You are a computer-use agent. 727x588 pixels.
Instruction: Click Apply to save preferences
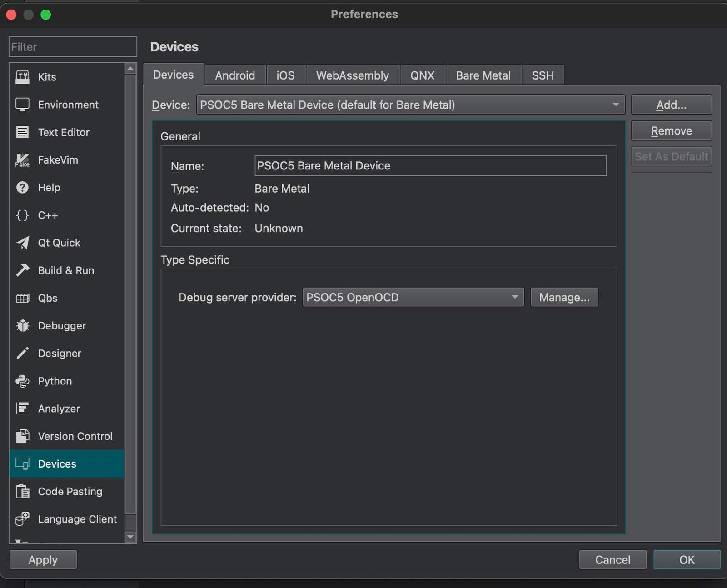pyautogui.click(x=43, y=559)
